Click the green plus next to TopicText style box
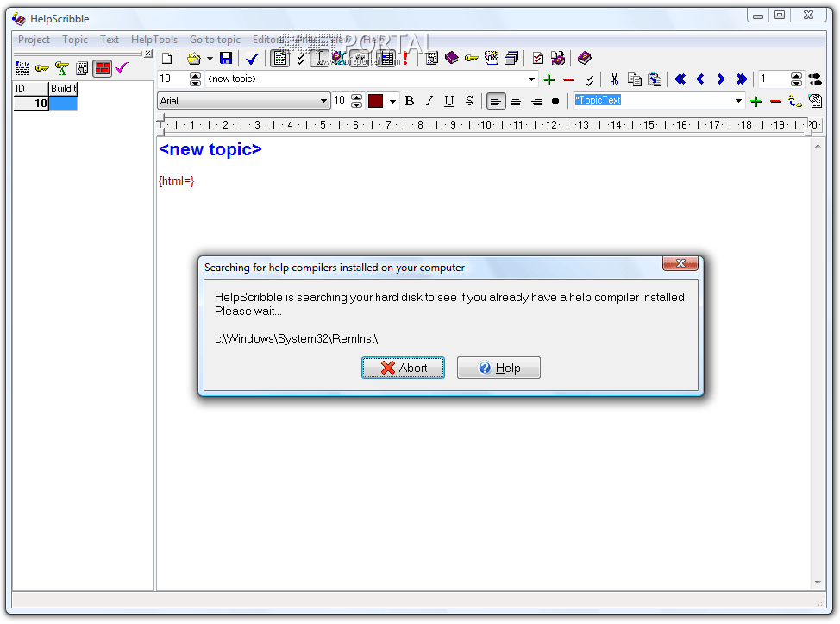840x624 pixels. click(x=755, y=101)
